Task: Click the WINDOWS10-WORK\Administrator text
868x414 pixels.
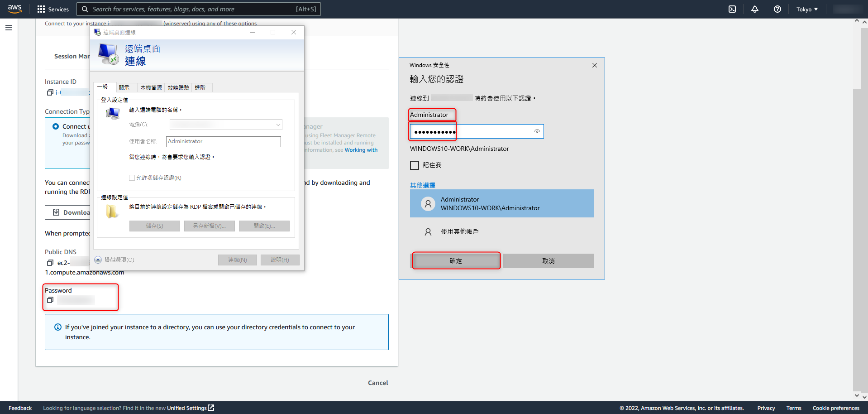Action: [x=459, y=149]
